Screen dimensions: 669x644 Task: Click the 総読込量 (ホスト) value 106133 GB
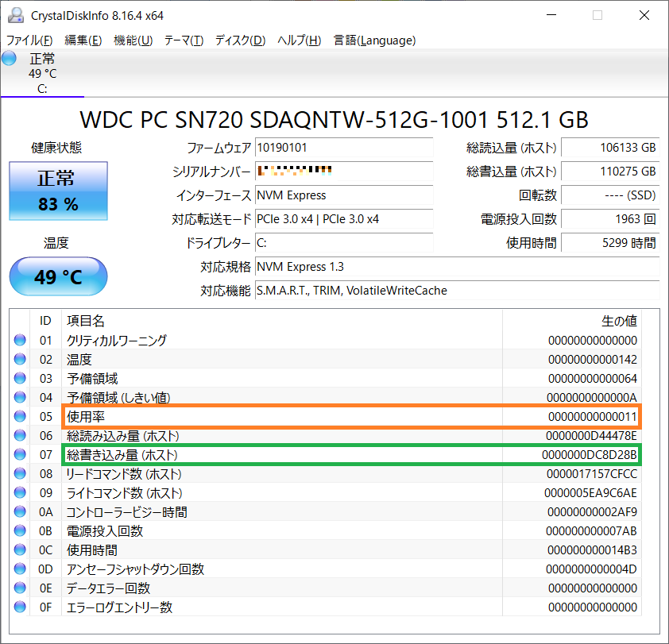[x=610, y=148]
